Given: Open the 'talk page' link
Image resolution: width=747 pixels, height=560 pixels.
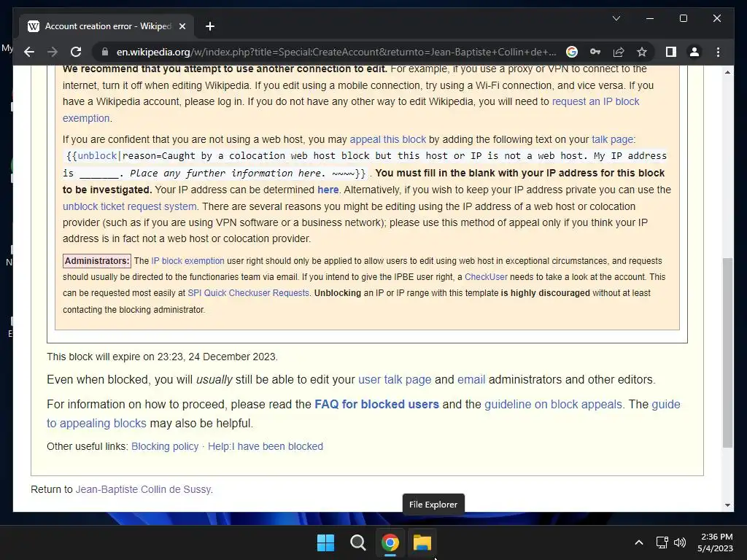Looking at the screenshot, I should pyautogui.click(x=612, y=139).
